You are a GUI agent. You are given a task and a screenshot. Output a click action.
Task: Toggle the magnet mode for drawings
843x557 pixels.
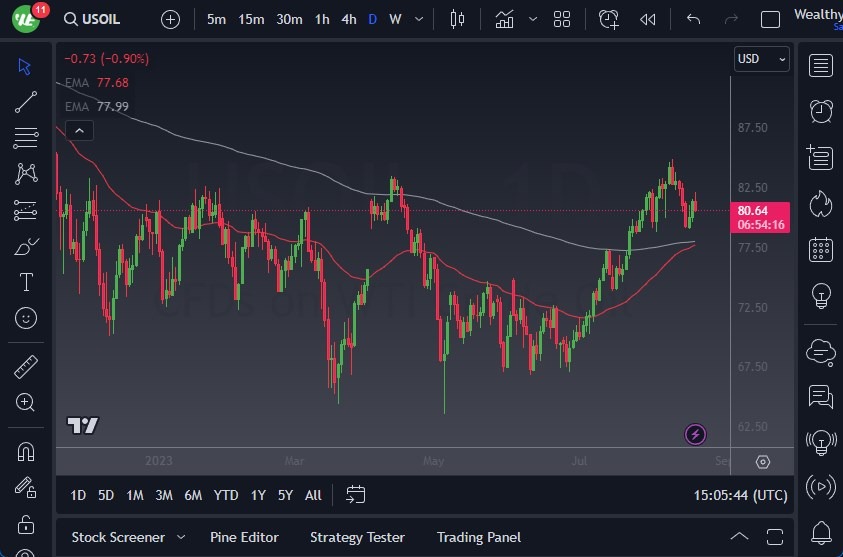coord(26,451)
